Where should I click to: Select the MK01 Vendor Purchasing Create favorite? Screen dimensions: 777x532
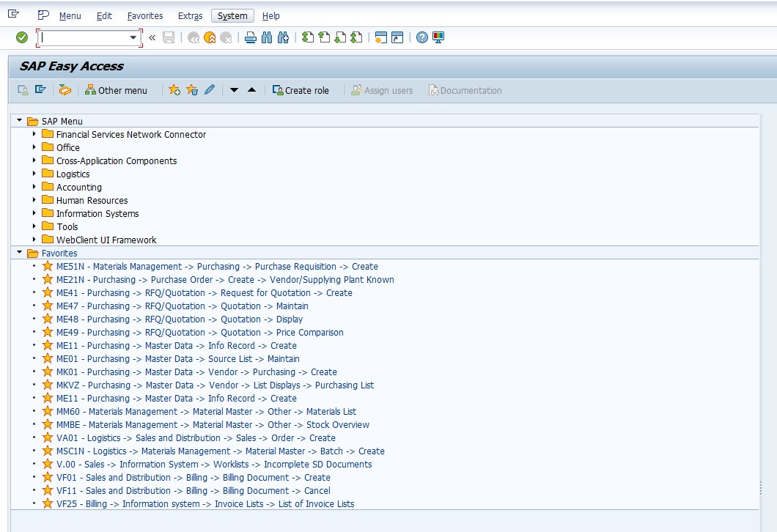point(196,372)
